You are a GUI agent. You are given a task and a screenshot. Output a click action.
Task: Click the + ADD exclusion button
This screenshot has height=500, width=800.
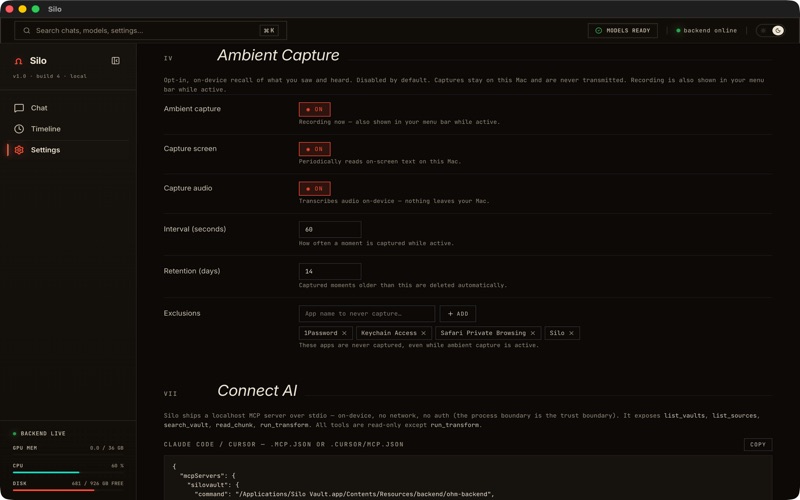click(x=458, y=314)
